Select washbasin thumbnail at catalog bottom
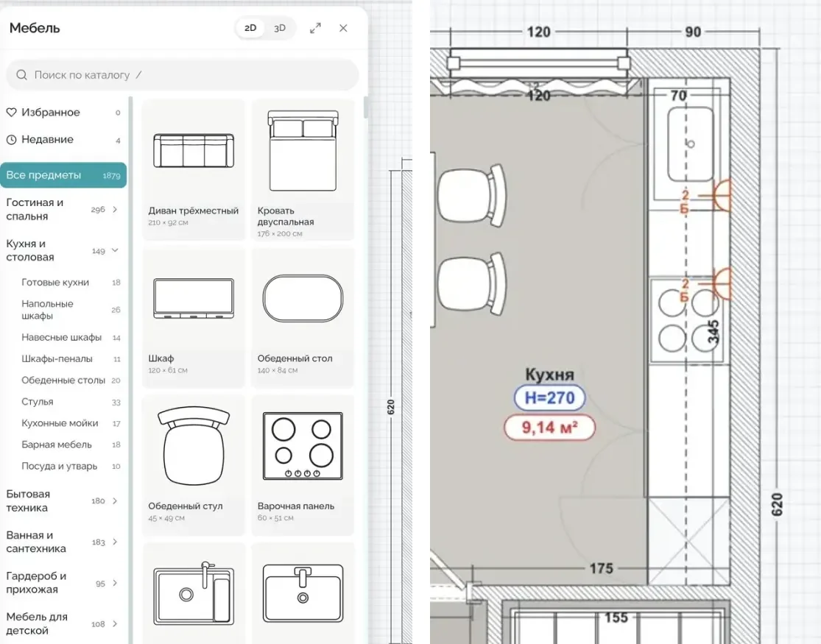This screenshot has height=644, width=821. pyautogui.click(x=303, y=594)
